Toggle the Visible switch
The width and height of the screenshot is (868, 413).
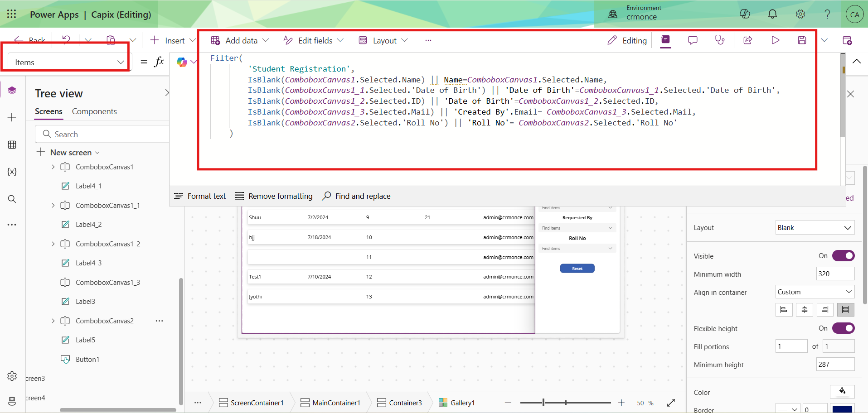(x=844, y=256)
